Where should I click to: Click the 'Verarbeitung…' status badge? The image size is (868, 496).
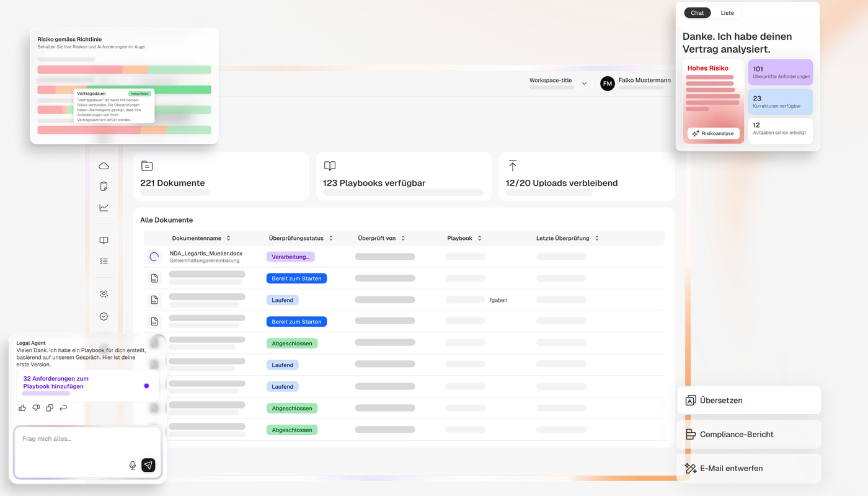(291, 257)
